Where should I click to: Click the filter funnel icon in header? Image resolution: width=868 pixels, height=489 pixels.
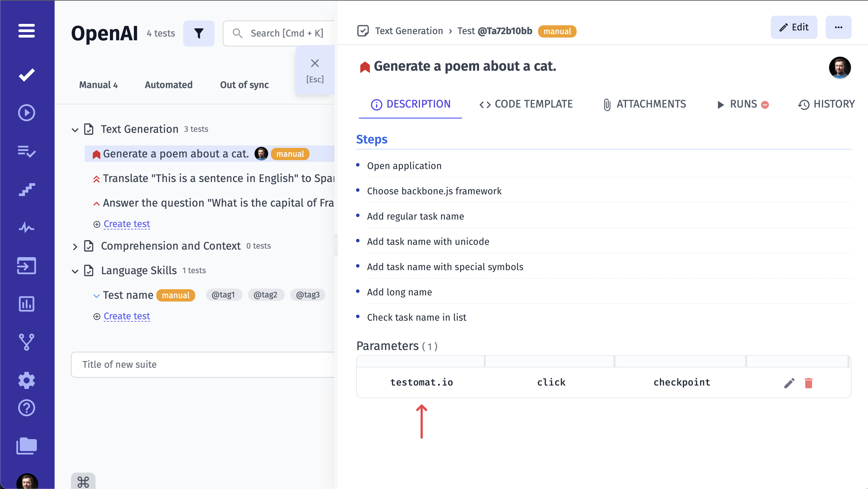point(199,33)
